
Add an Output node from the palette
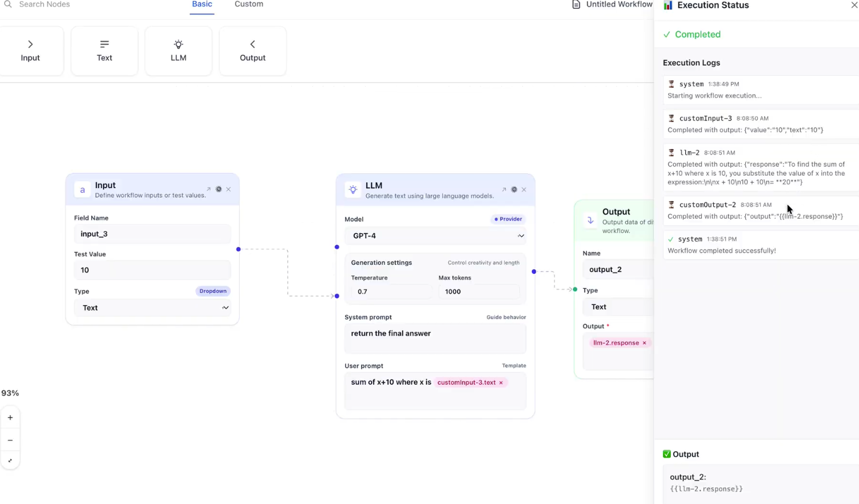pos(252,51)
